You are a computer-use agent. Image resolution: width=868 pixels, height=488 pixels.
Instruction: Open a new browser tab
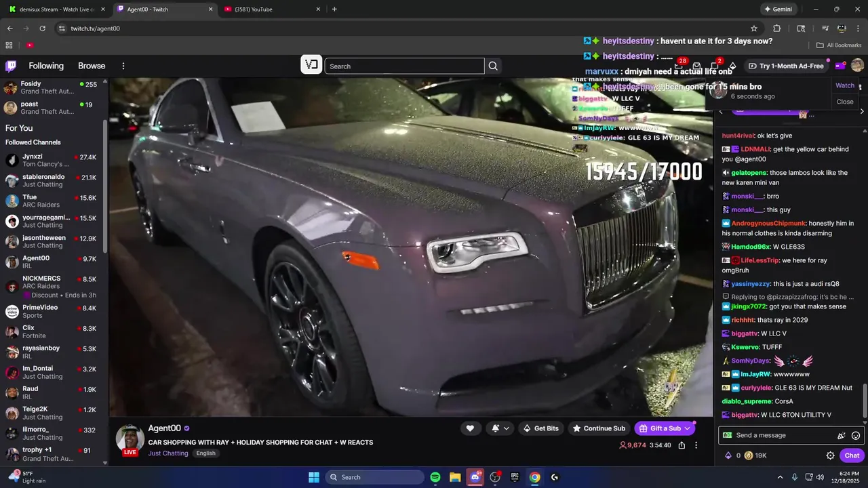[334, 9]
